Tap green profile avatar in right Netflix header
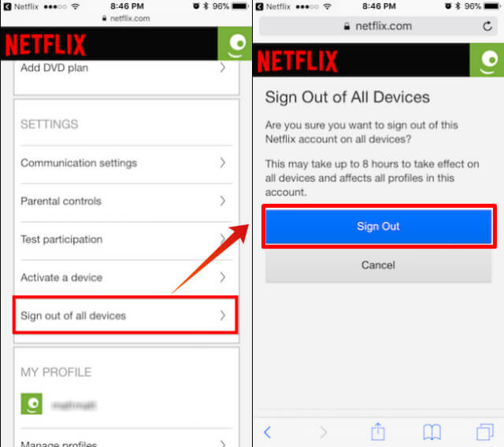504x447 pixels. pyautogui.click(x=487, y=60)
